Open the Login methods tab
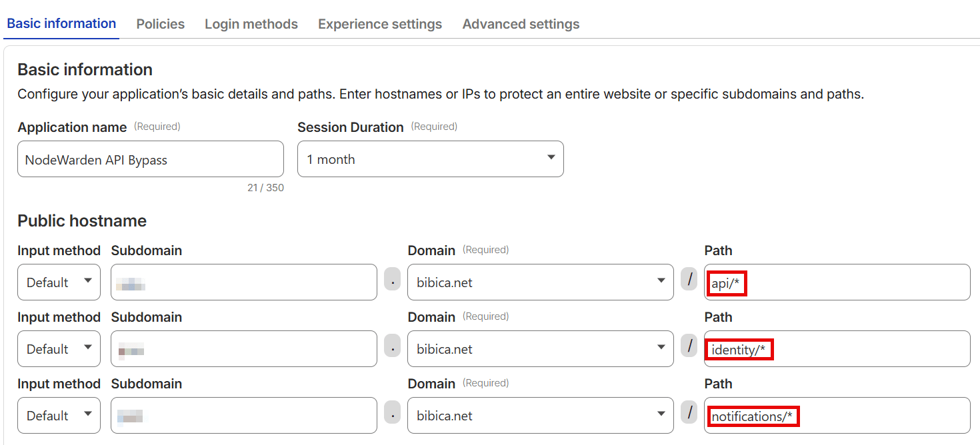The width and height of the screenshot is (980, 445). pos(251,24)
